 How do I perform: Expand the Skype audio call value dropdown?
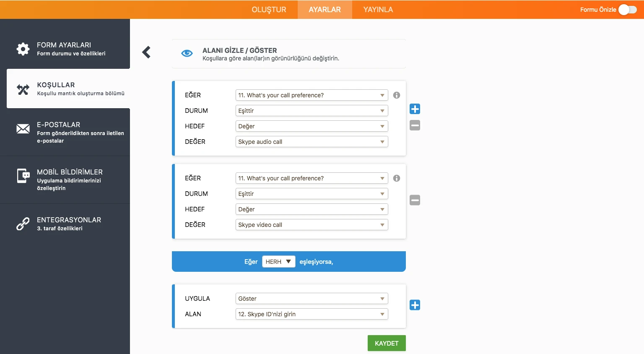tap(312, 142)
